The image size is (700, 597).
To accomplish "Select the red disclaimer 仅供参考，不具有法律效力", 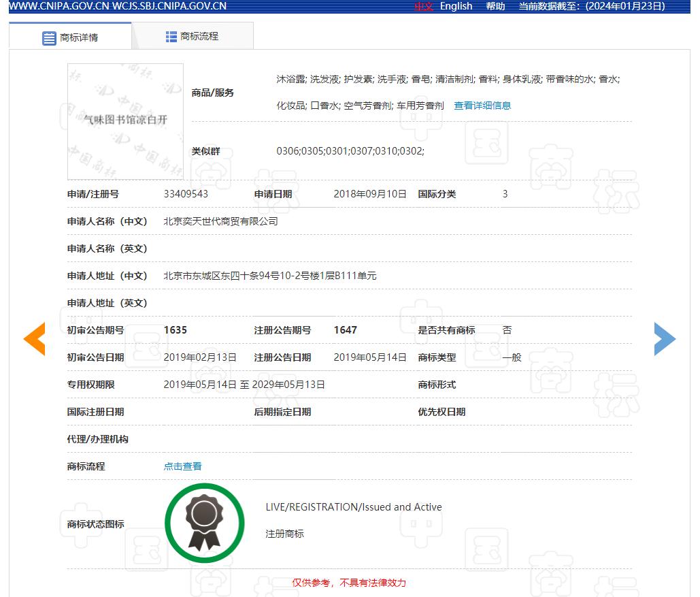I will [349, 583].
